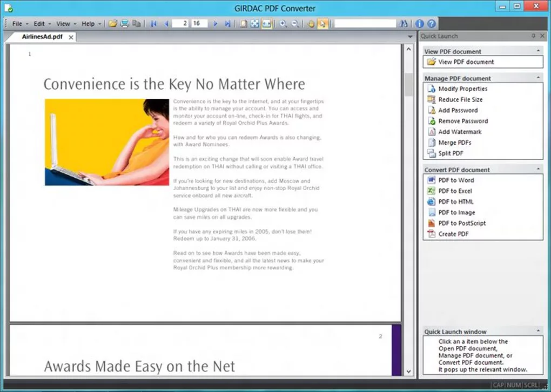Click the binoculars search icon

[404, 23]
